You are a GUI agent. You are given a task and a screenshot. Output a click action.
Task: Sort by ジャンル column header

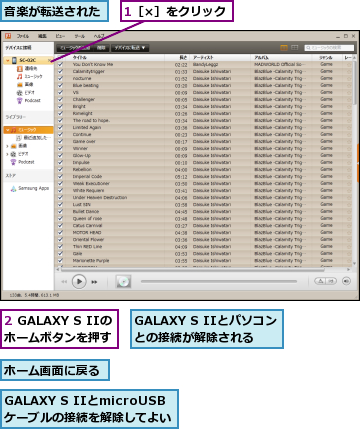(327, 57)
